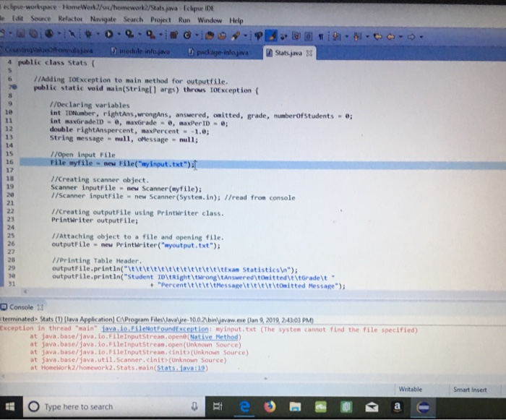Image resolution: width=506 pixels, height=420 pixels.
Task: Click the New Java Package icon
Action: click(174, 35)
